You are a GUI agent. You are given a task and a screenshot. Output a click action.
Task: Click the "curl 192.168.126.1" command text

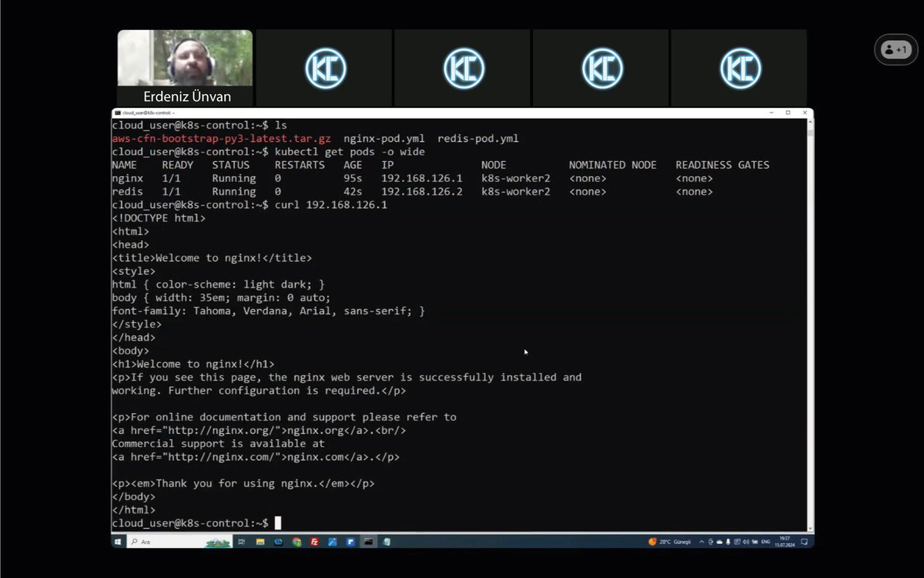[331, 204]
